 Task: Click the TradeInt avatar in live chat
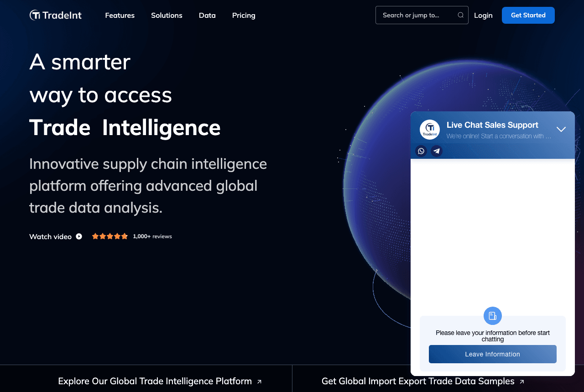pyautogui.click(x=430, y=130)
